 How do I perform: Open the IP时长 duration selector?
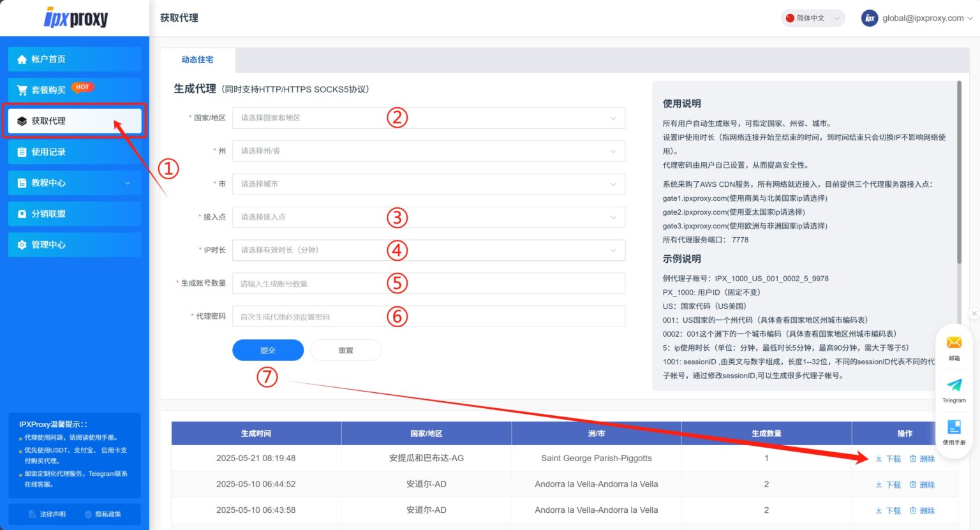(427, 250)
